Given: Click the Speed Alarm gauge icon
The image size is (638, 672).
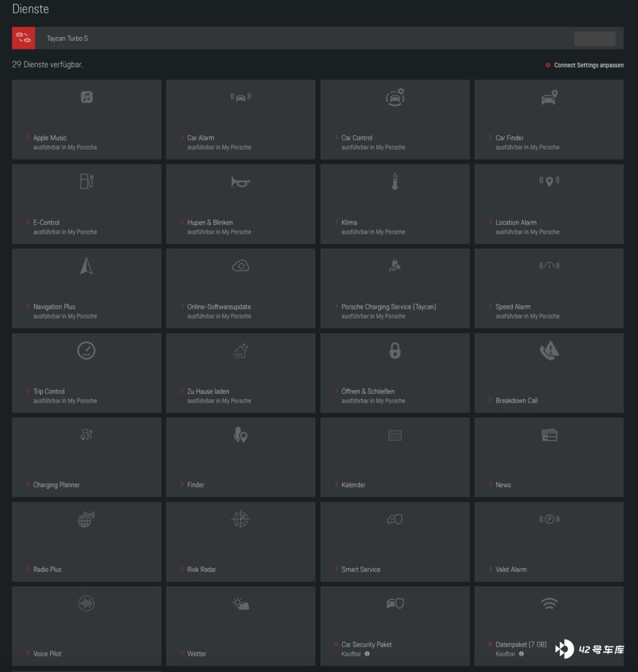Looking at the screenshot, I should tap(549, 266).
